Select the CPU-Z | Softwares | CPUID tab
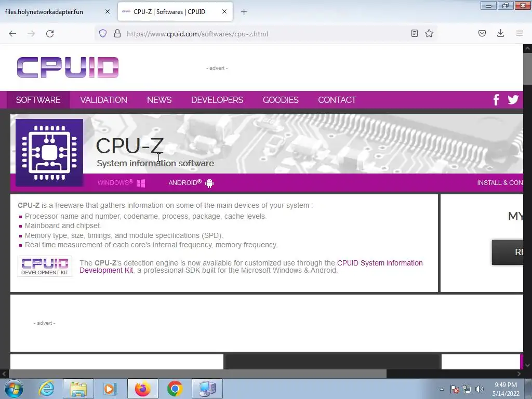The height and width of the screenshot is (399, 532). 175,11
